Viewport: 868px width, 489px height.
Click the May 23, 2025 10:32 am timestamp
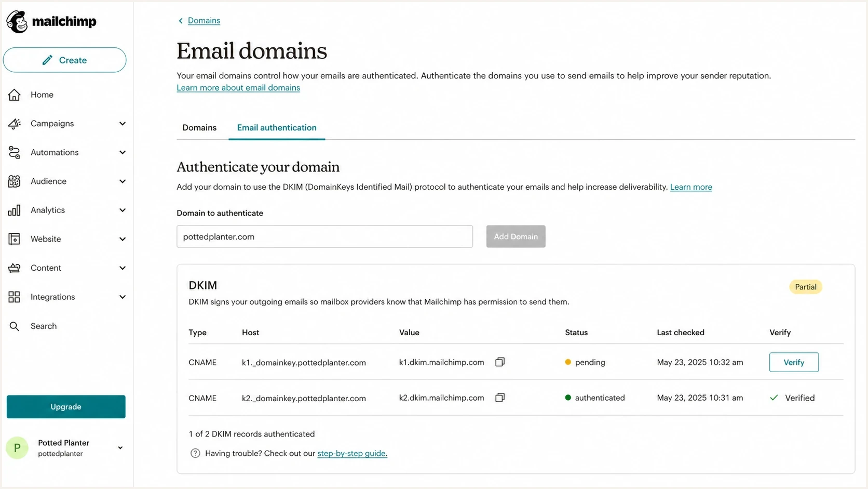coord(700,362)
